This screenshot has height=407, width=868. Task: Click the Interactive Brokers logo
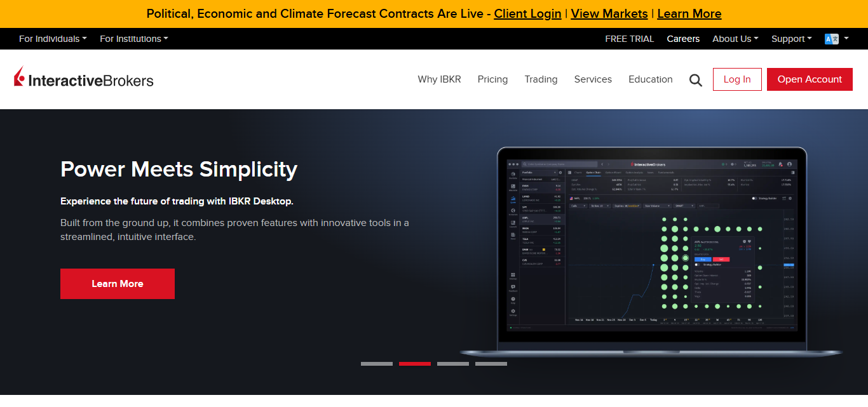[83, 78]
